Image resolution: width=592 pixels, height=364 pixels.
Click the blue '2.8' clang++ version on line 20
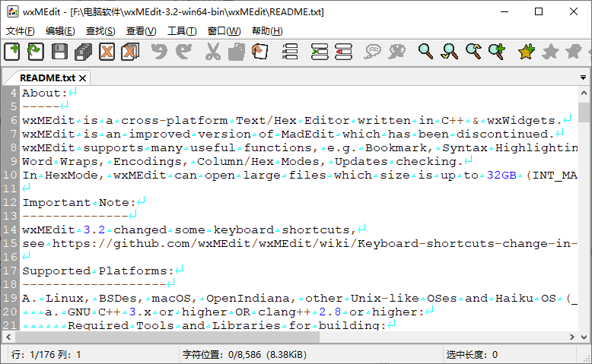pos(329,312)
